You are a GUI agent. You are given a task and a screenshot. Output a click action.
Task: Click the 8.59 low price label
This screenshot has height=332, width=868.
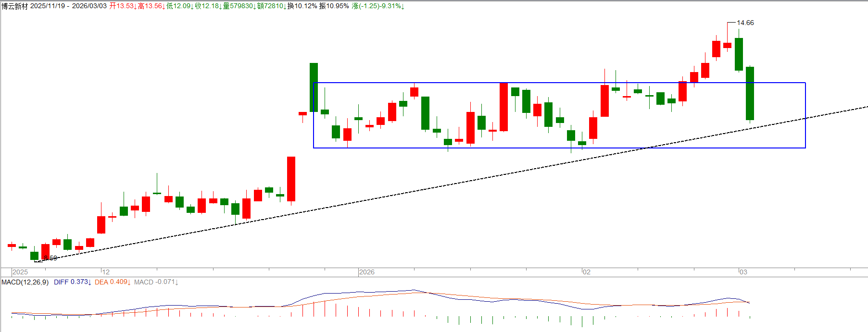(50, 258)
